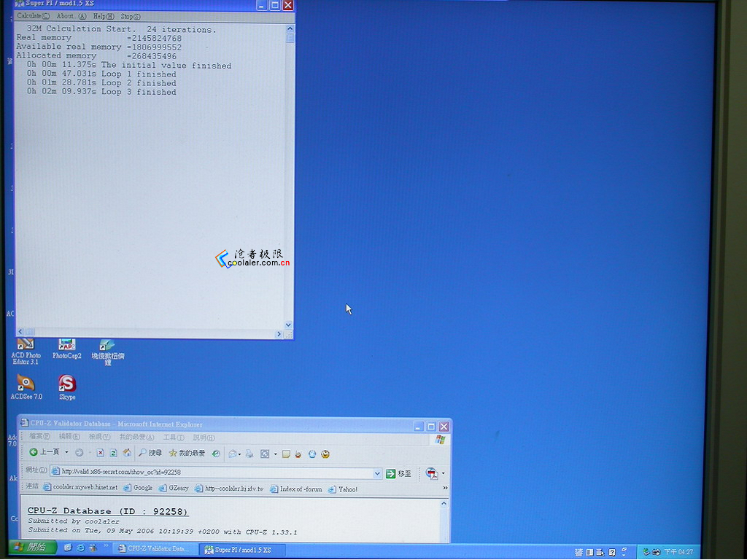Expand the quick launch overflow chevron on taskbar
Screen dimensions: 747x560
pyautogui.click(x=106, y=545)
